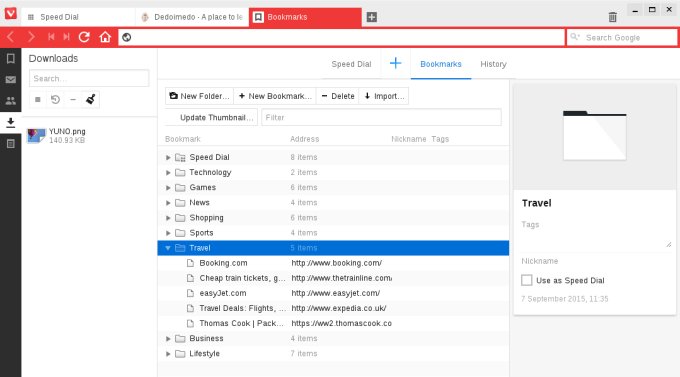The width and height of the screenshot is (680, 377).
Task: Sort by the Address column header
Action: coord(304,139)
